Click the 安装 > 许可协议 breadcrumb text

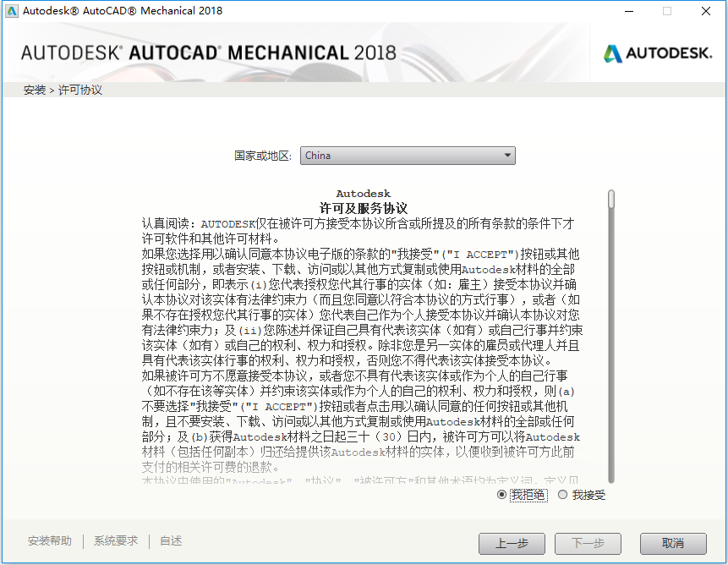click(63, 90)
